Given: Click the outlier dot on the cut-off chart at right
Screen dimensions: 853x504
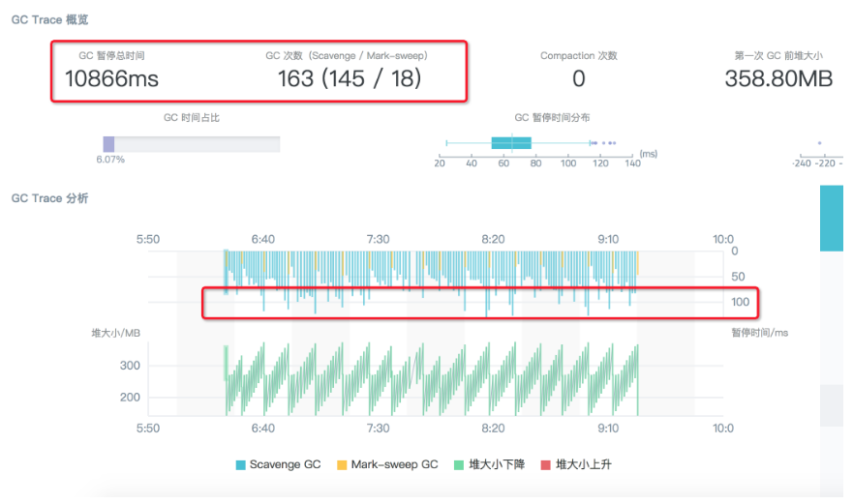Looking at the screenshot, I should pyautogui.click(x=819, y=143).
